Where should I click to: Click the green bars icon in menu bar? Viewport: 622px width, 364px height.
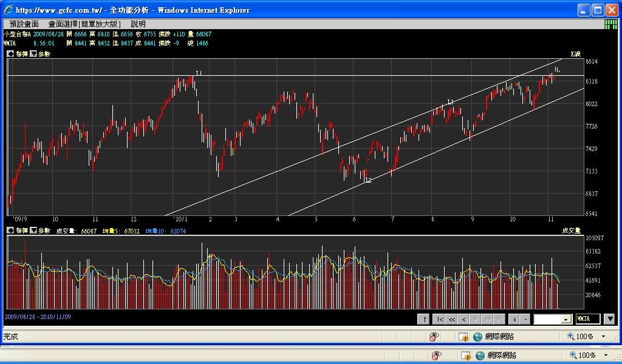(611, 24)
